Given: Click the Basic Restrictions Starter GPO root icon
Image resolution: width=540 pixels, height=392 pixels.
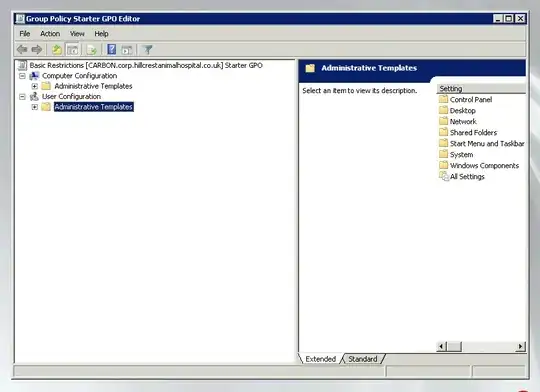Looking at the screenshot, I should point(22,65).
